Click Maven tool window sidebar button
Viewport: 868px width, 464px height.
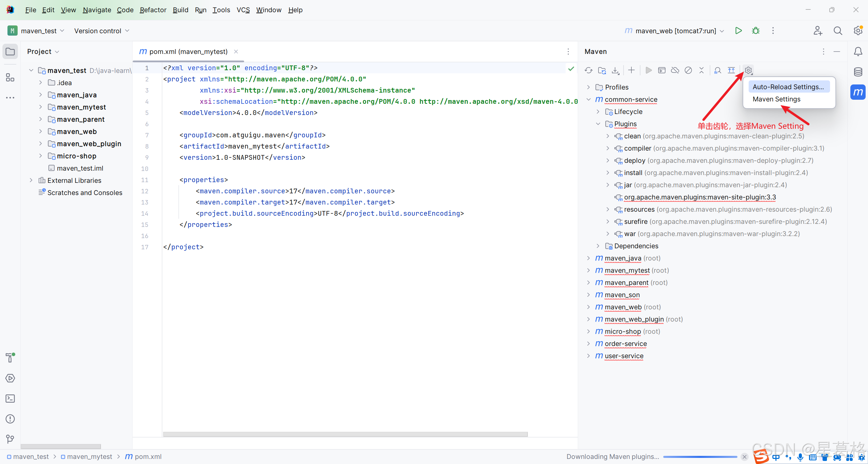click(x=858, y=92)
